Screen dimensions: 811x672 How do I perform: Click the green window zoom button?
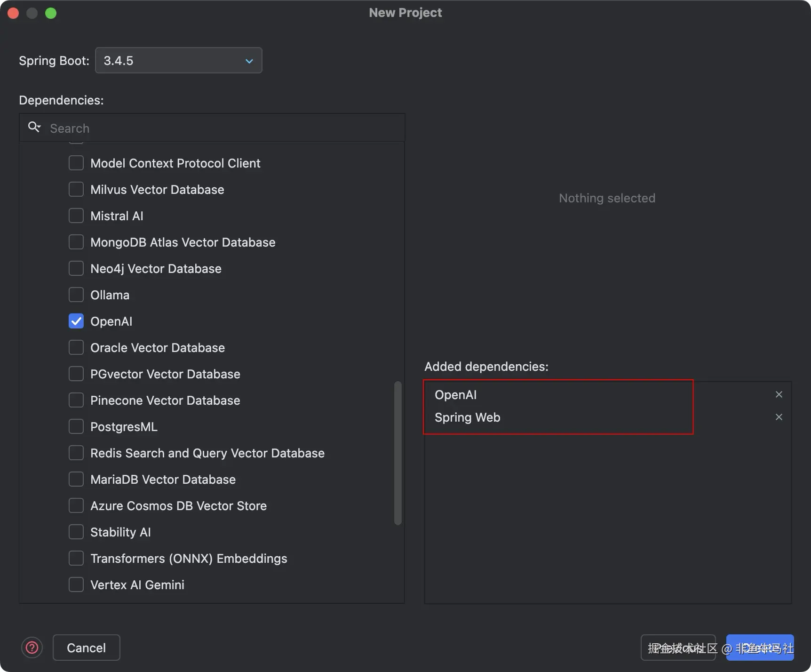(x=51, y=13)
